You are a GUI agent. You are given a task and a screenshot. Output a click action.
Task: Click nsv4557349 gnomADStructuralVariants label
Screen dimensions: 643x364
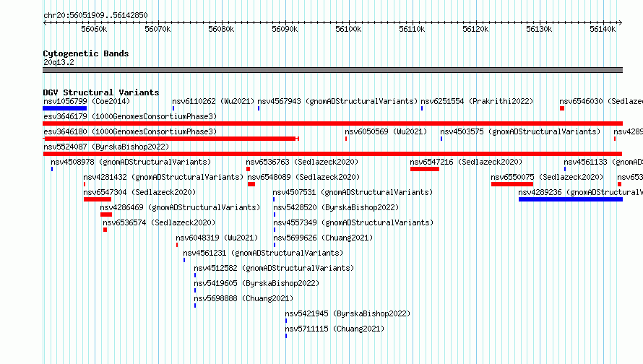click(353, 222)
